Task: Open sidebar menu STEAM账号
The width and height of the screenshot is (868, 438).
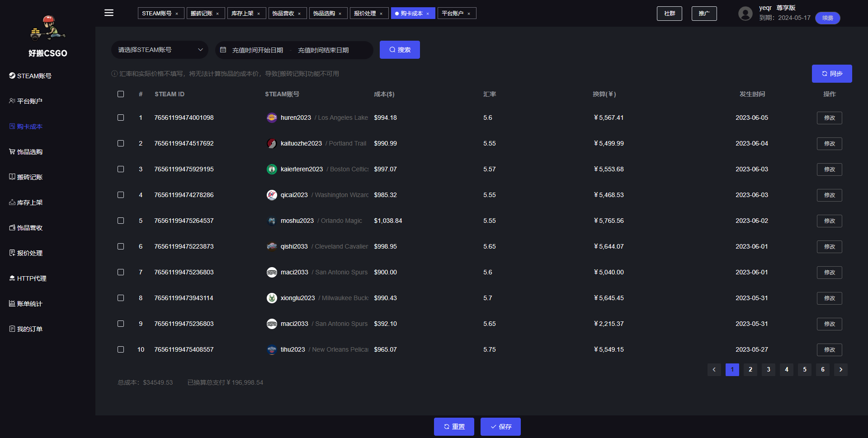Action: (x=30, y=76)
